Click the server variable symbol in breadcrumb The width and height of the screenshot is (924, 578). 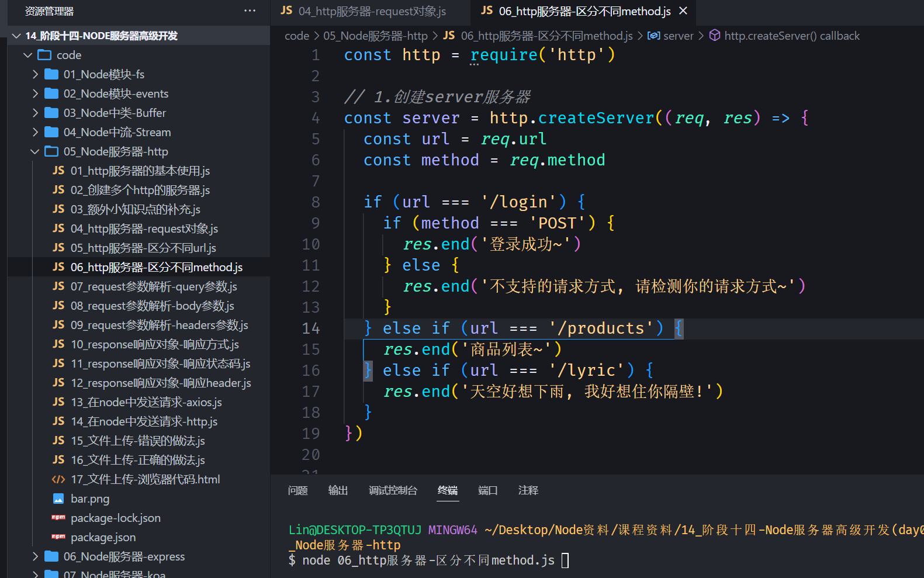677,36
